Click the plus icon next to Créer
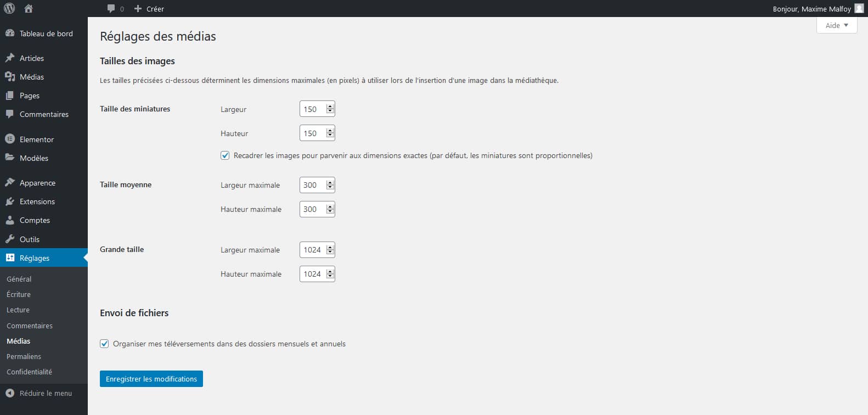 [x=138, y=9]
